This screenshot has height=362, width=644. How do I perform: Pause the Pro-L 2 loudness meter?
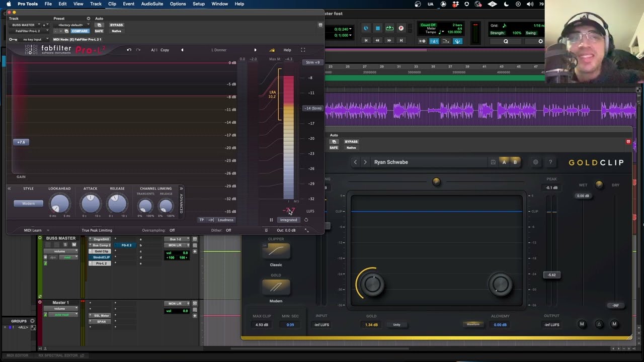[271, 220]
